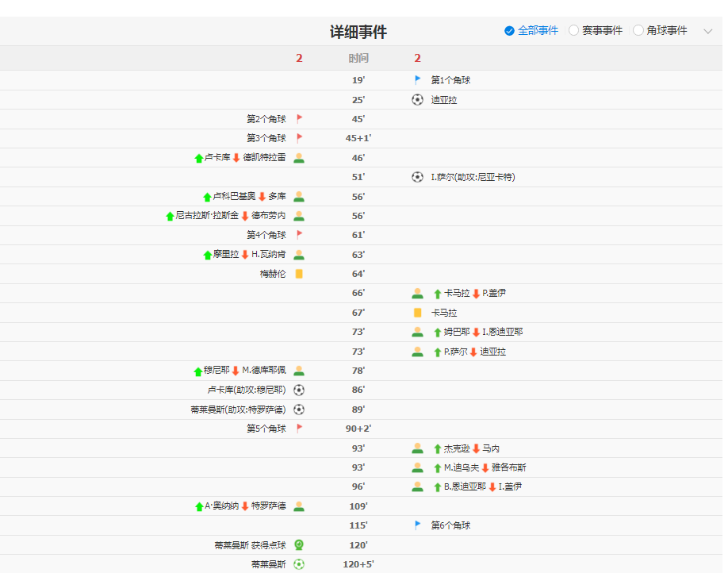Click substitution icon at 66' for 卡马拉
Image resolution: width=728 pixels, height=573 pixels.
point(417,293)
